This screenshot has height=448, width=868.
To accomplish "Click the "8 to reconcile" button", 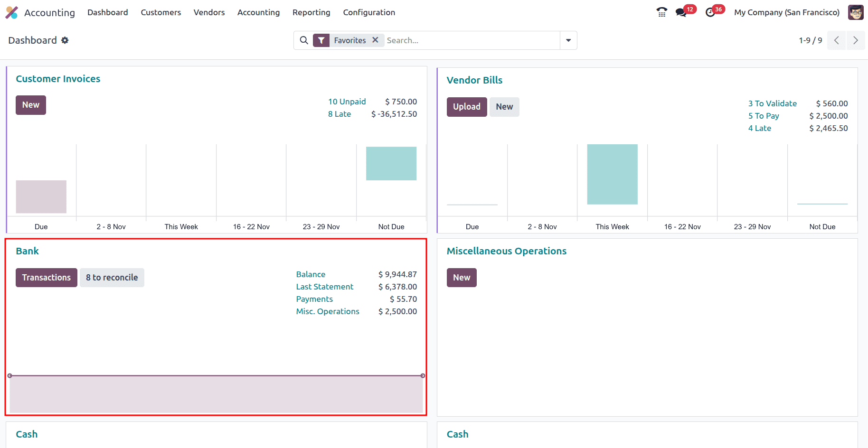I will (112, 278).
